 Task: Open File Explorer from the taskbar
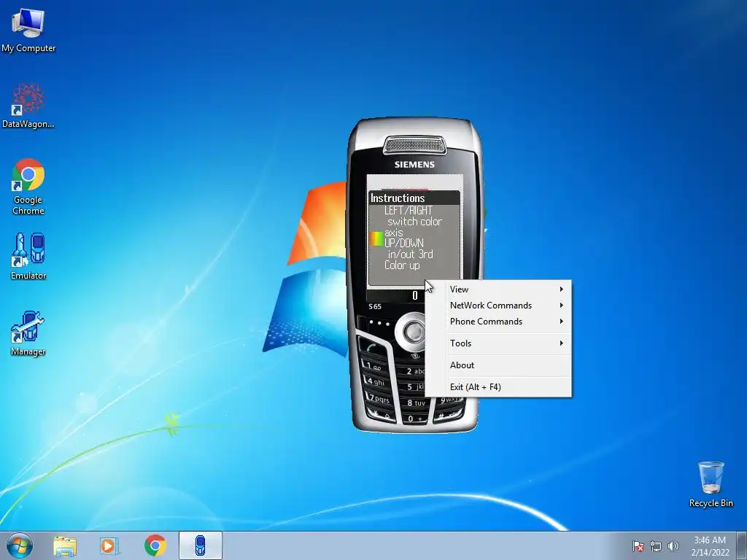pos(65,546)
